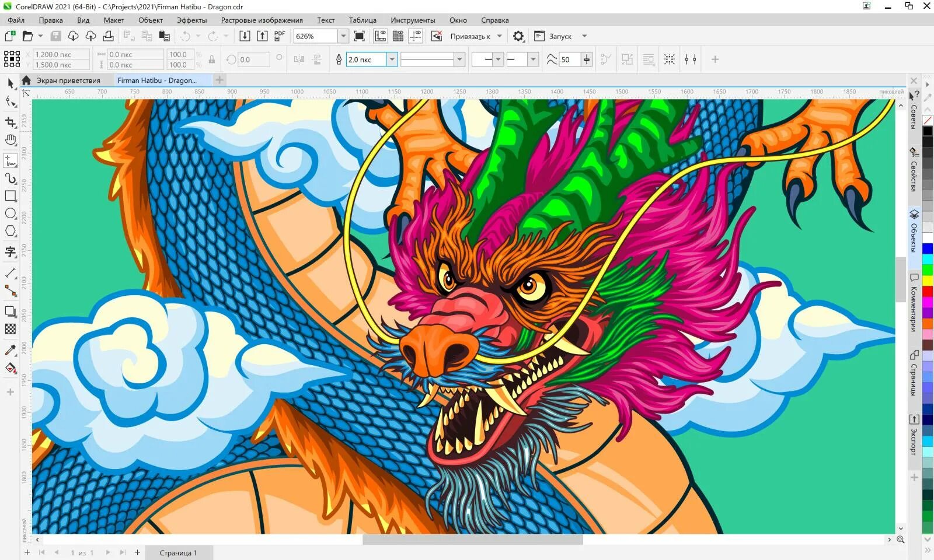Click the Full-screen preview icon

[x=360, y=36]
